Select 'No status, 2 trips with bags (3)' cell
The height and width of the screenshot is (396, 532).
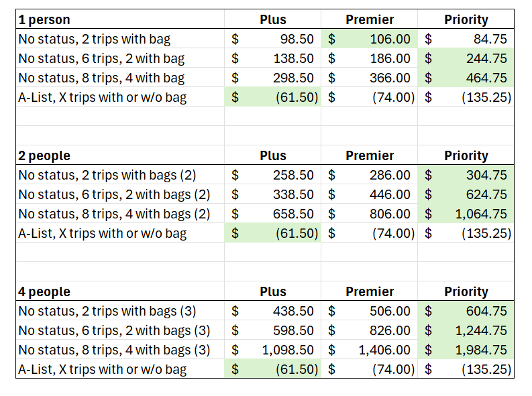pos(120,311)
